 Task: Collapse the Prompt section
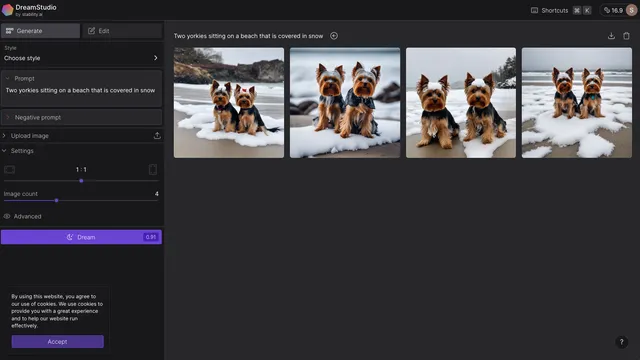coord(7,78)
